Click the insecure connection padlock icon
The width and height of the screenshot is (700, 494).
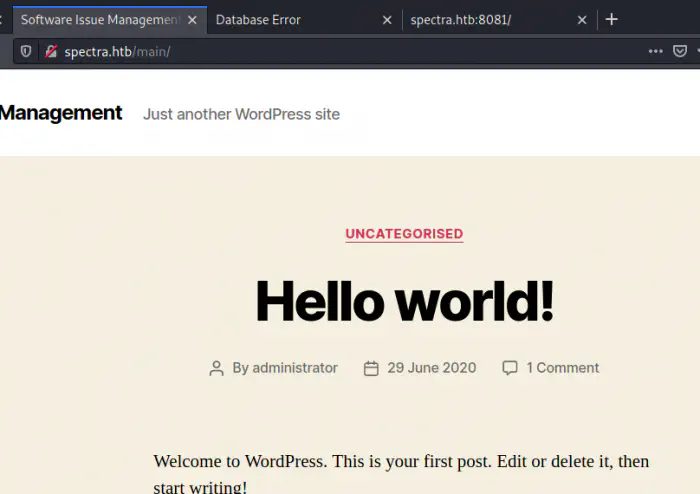pos(50,51)
